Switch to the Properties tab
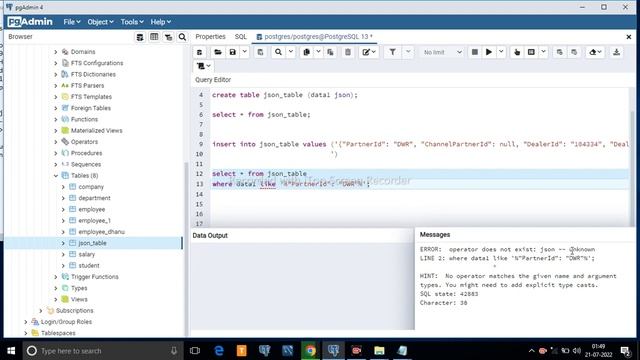Image resolution: width=640 pixels, height=360 pixels. tap(210, 37)
